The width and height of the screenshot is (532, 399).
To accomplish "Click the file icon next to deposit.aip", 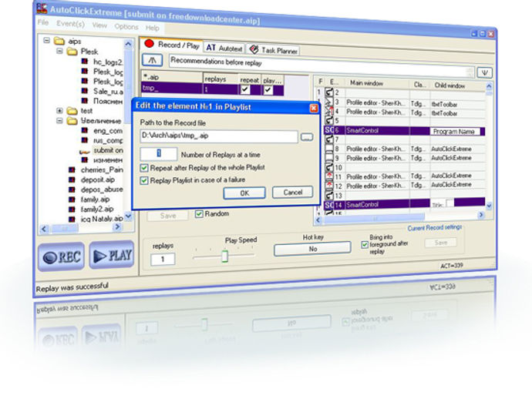I will click(72, 179).
